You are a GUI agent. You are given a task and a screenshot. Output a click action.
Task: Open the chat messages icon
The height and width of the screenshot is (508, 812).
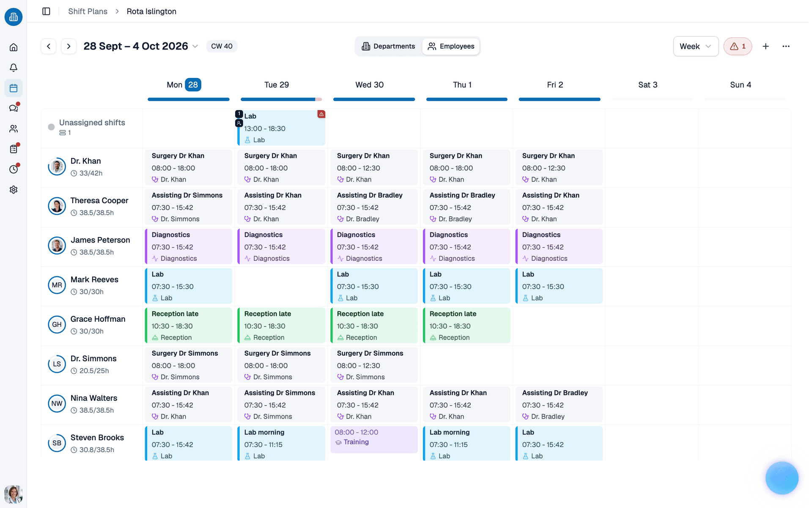click(14, 108)
